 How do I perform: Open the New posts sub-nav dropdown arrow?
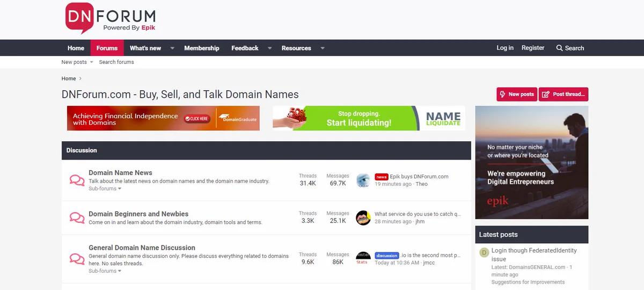tap(91, 62)
